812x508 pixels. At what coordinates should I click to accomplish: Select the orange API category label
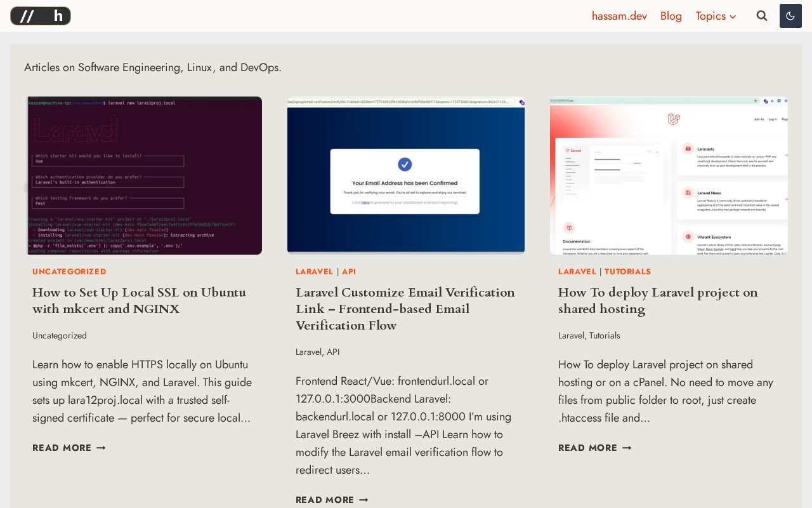[349, 272]
